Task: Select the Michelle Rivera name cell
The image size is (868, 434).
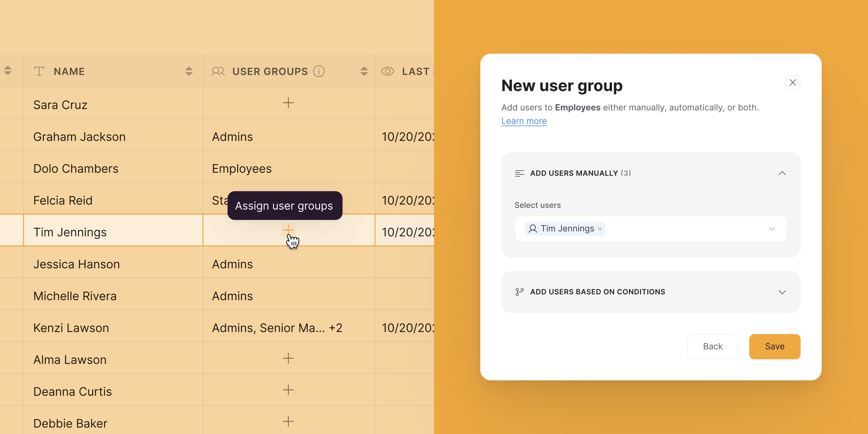Action: [113, 294]
